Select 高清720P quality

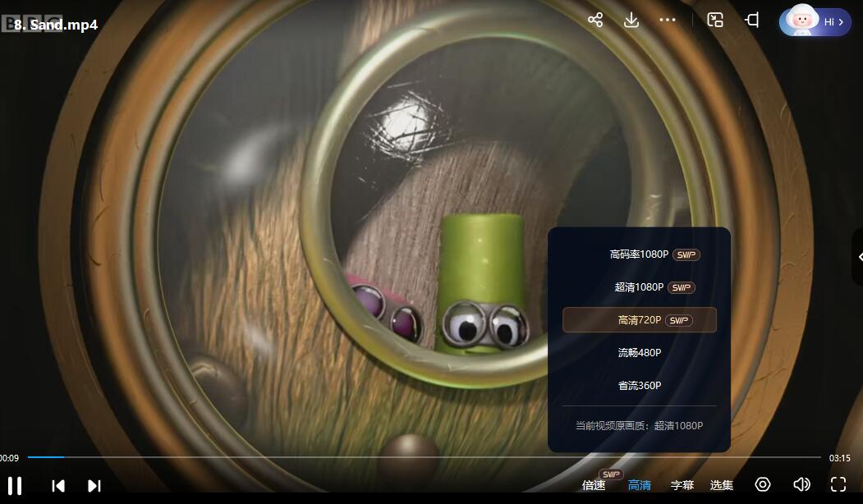point(640,319)
